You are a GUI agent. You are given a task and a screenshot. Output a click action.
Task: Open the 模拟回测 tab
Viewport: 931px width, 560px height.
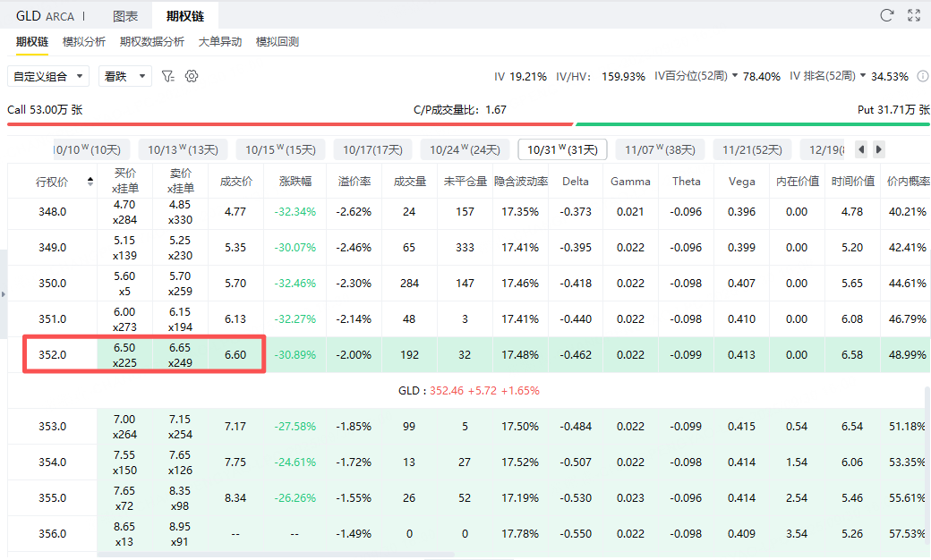278,42
